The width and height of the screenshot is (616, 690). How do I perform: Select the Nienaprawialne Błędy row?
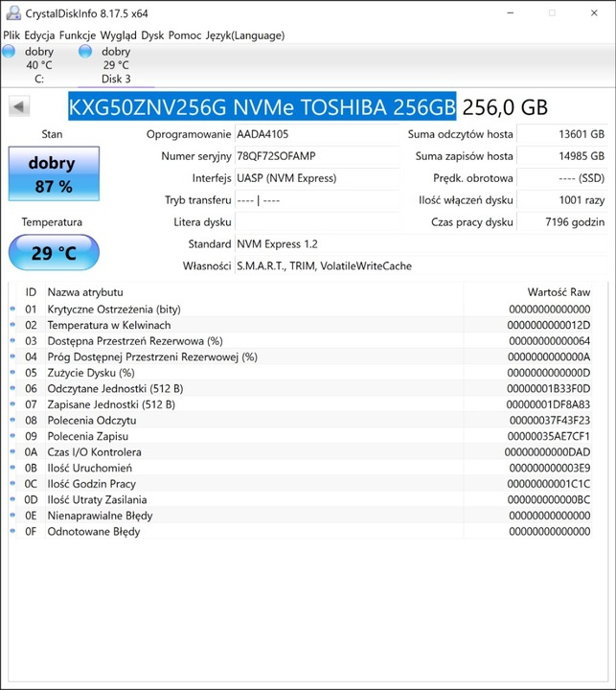coord(301,516)
